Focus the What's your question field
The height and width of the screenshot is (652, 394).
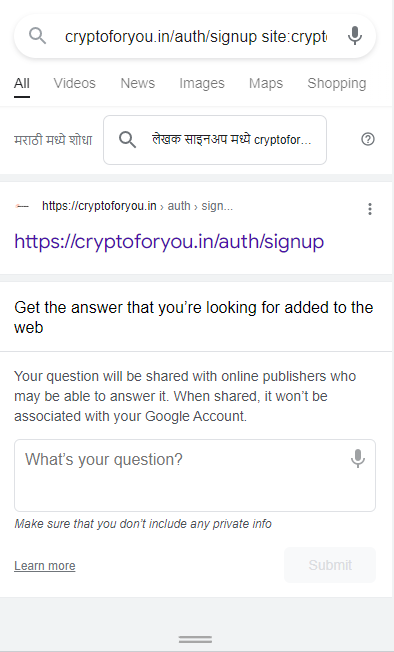pos(195,475)
